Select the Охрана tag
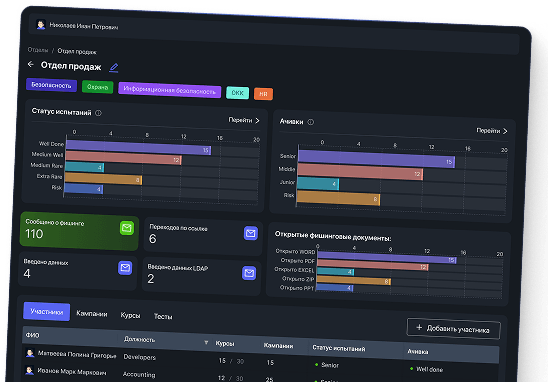Viewport: 548px width, 382px height. (x=98, y=87)
